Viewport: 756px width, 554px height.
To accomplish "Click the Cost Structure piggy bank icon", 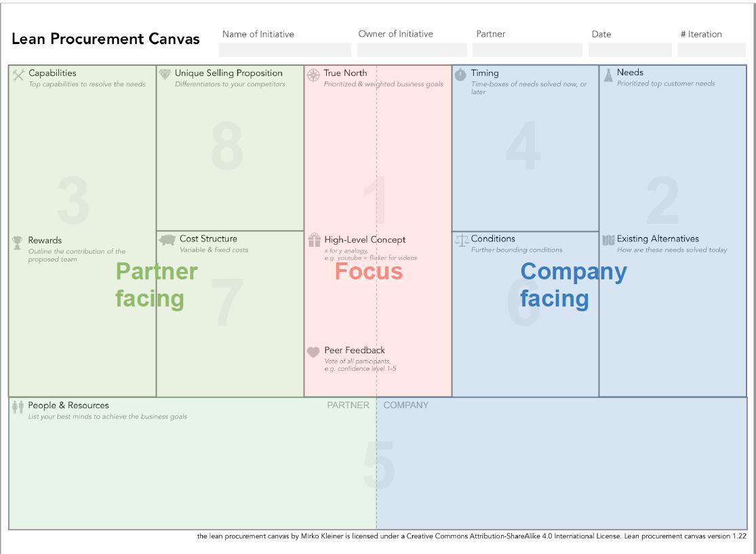I will coord(167,239).
